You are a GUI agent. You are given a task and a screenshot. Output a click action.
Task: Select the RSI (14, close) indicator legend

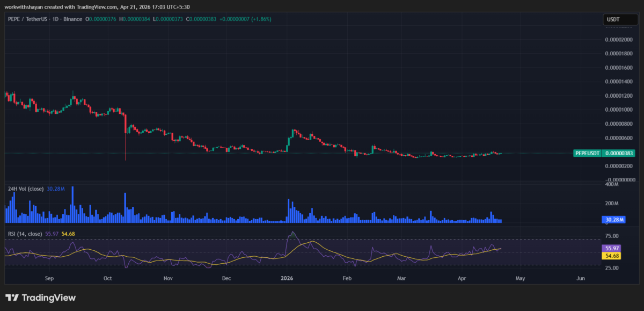[x=25, y=234]
